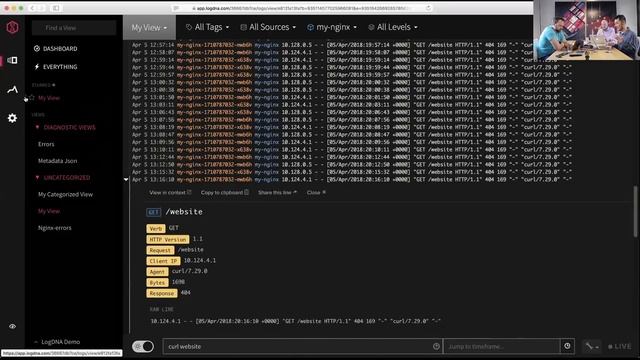The height and width of the screenshot is (360, 640).
Task: Click the eye icon in left sidebar
Action: tap(12, 327)
